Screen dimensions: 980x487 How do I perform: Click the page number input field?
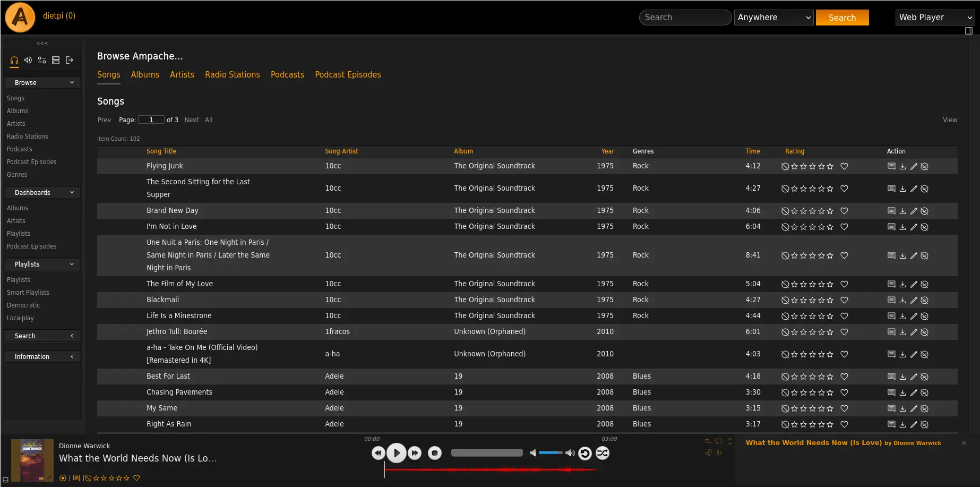pos(151,120)
